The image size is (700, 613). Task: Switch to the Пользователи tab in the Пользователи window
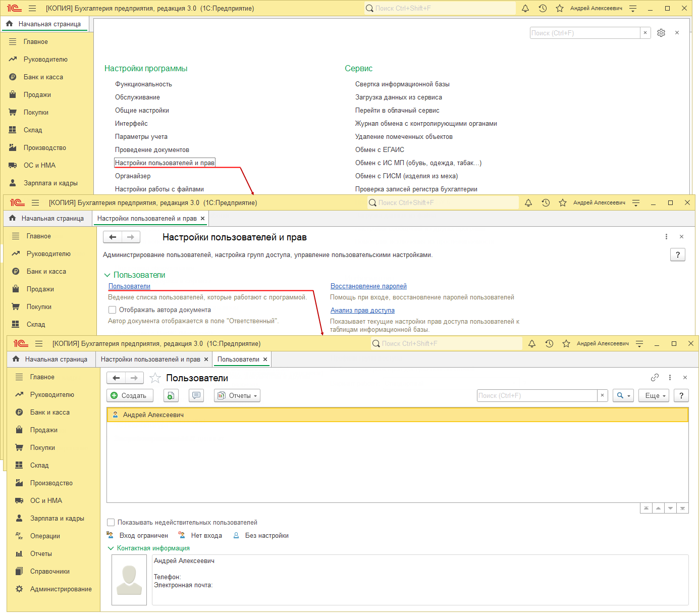tap(238, 360)
